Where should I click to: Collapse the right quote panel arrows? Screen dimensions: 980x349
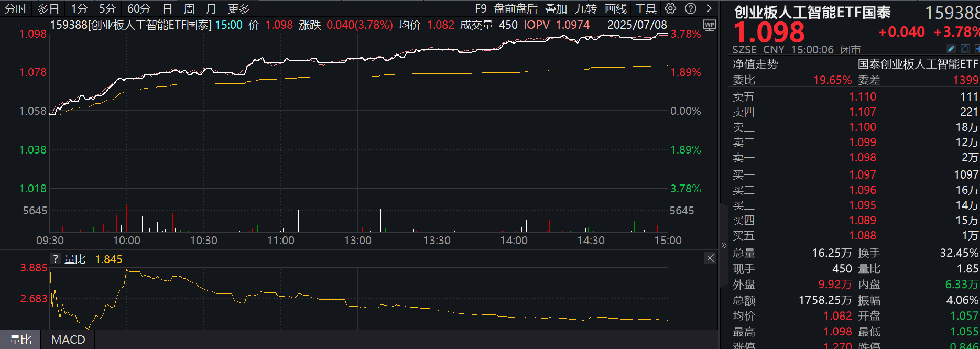coord(724,245)
